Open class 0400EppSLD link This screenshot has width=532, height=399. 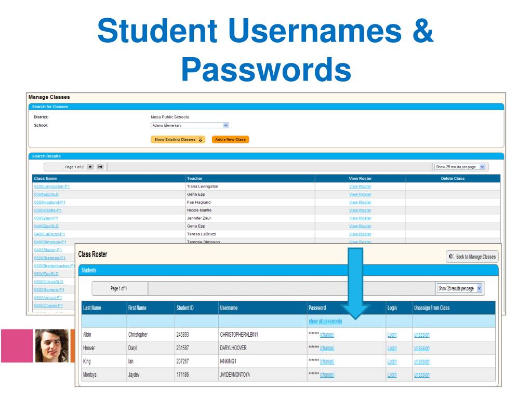tap(46, 226)
